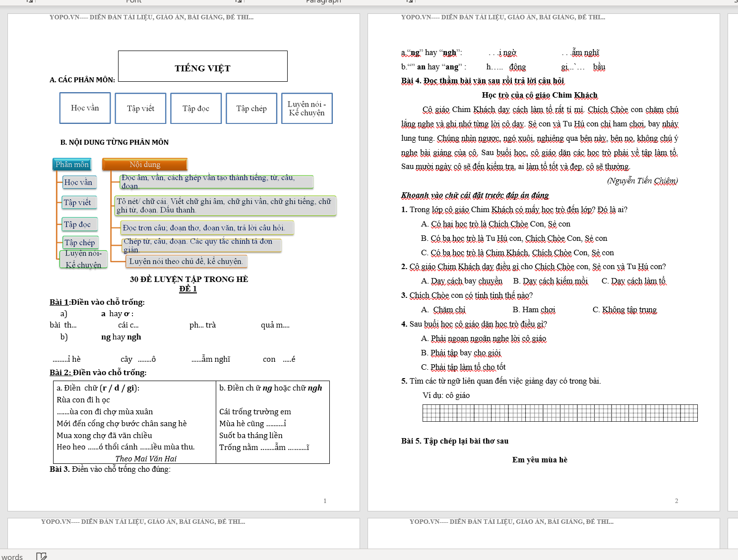This screenshot has width=738, height=560.
Task: Open the Clipboard dialog launcher
Action: (x=30, y=1)
